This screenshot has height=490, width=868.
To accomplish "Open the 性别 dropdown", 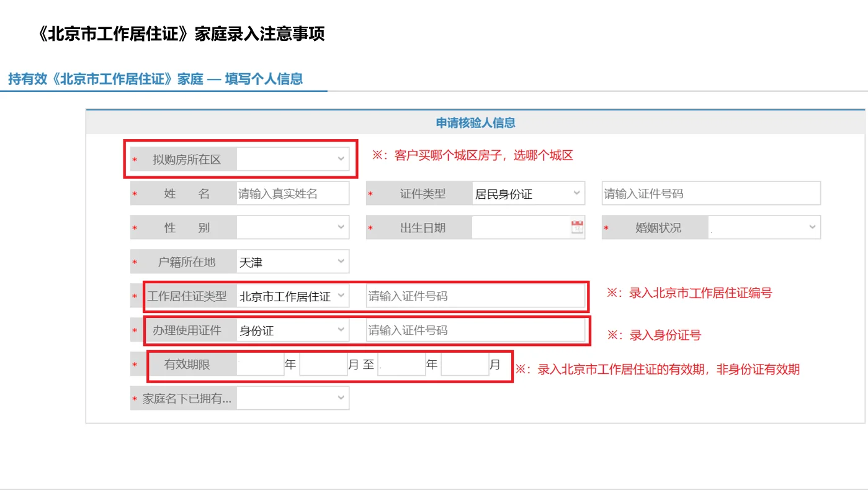I will pos(292,228).
